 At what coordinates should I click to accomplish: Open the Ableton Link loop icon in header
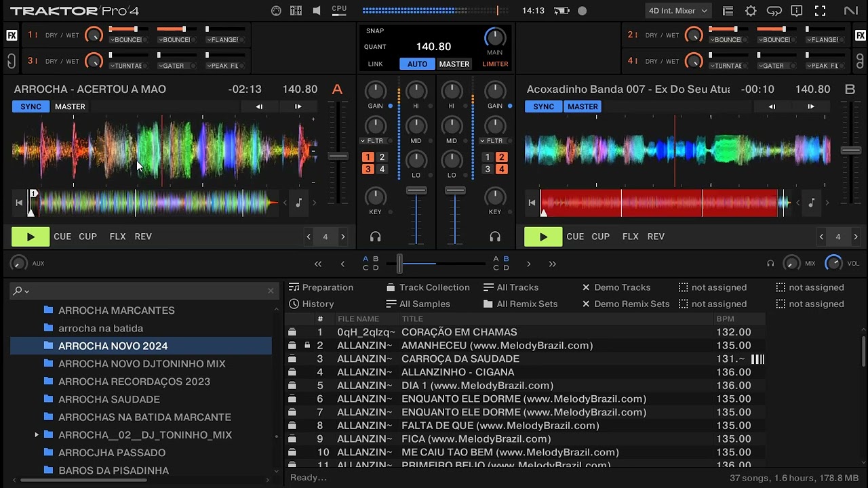774,11
